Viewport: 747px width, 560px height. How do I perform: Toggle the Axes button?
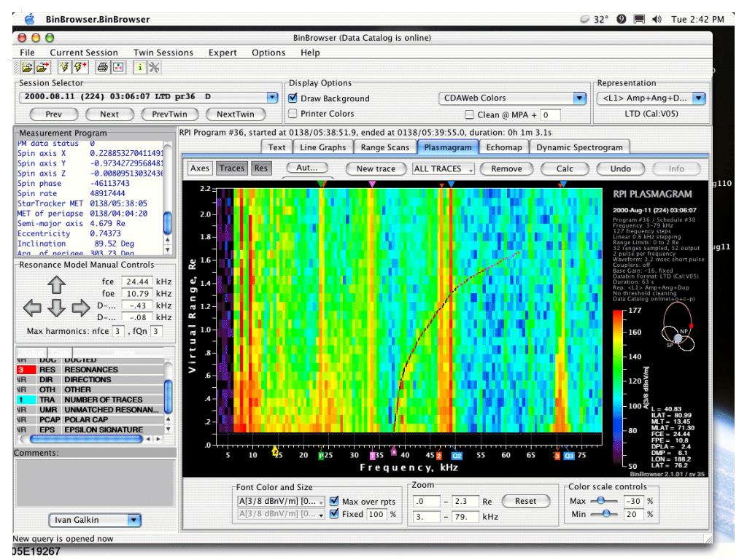(x=200, y=168)
